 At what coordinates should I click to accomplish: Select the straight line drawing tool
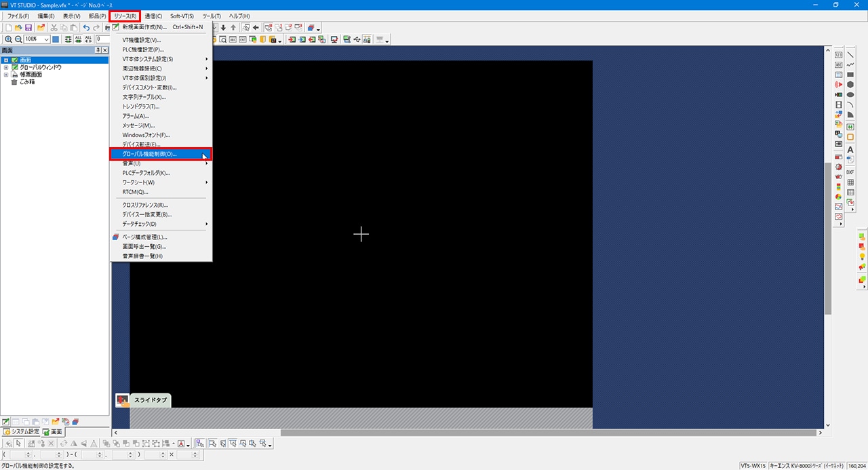[850, 54]
